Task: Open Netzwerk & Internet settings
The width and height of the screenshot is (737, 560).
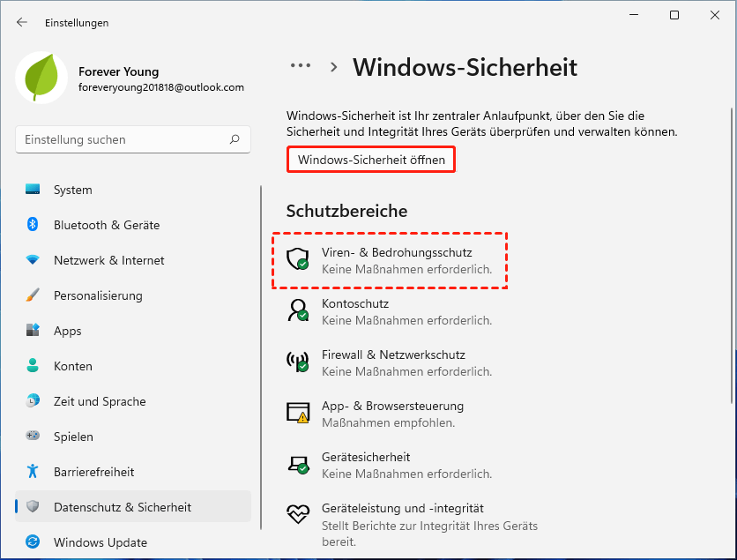Action: (x=108, y=260)
